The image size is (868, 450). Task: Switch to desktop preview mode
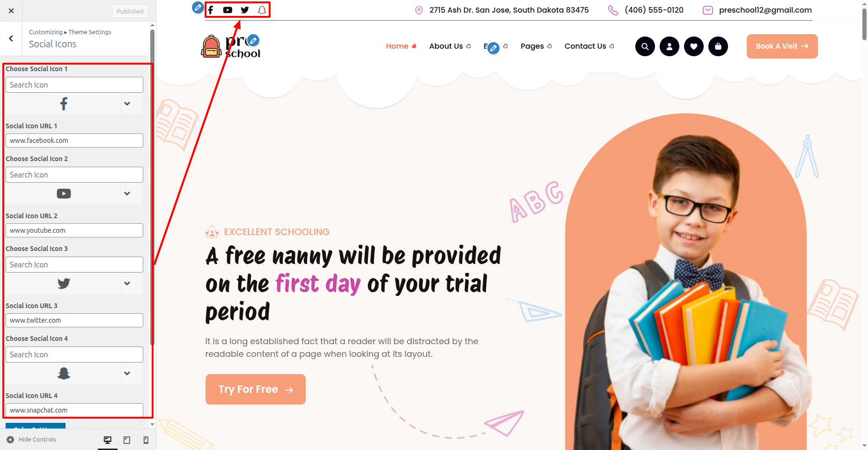pos(108,440)
